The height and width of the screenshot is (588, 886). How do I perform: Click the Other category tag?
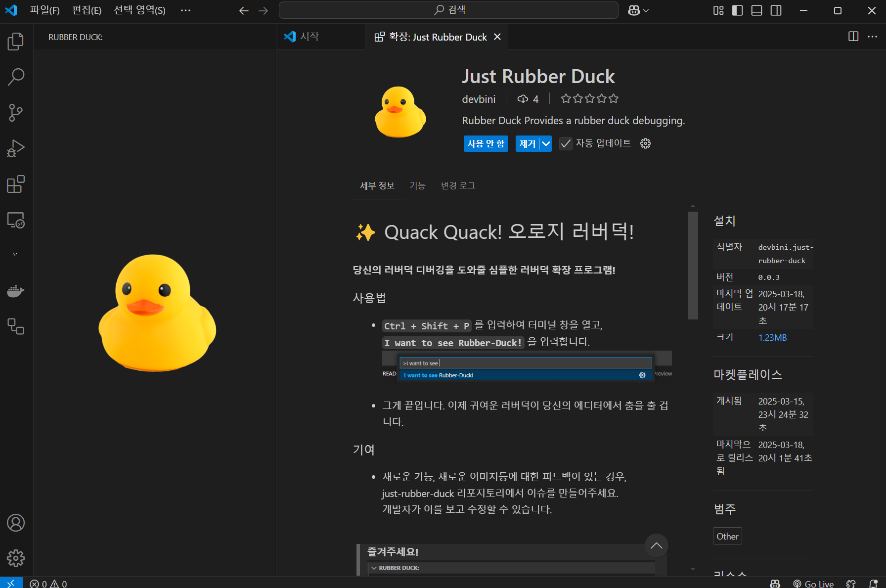727,536
